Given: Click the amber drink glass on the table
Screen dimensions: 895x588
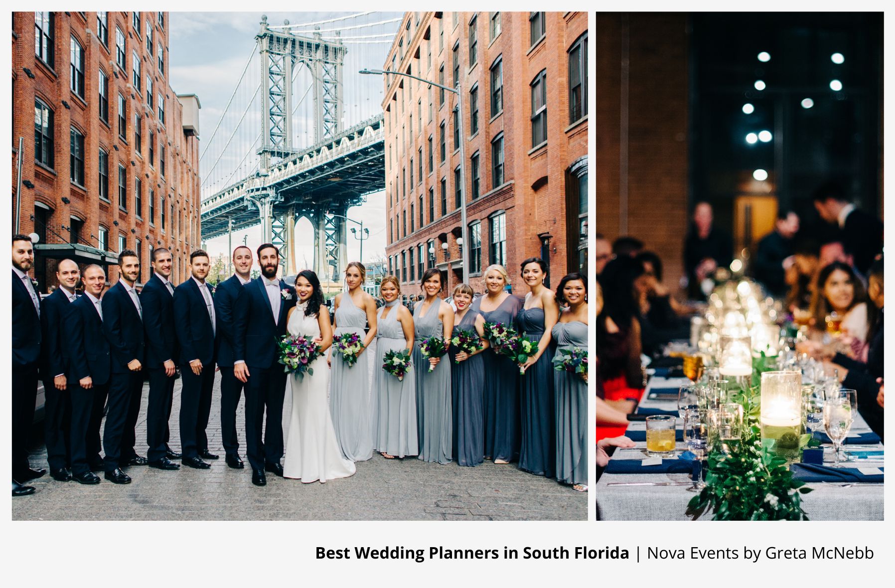Looking at the screenshot, I should 661,436.
